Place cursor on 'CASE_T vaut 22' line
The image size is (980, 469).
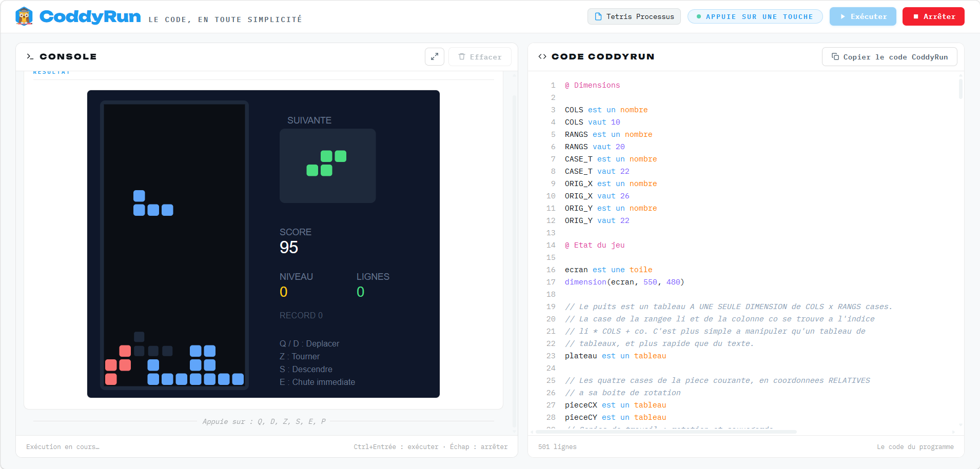coord(597,171)
